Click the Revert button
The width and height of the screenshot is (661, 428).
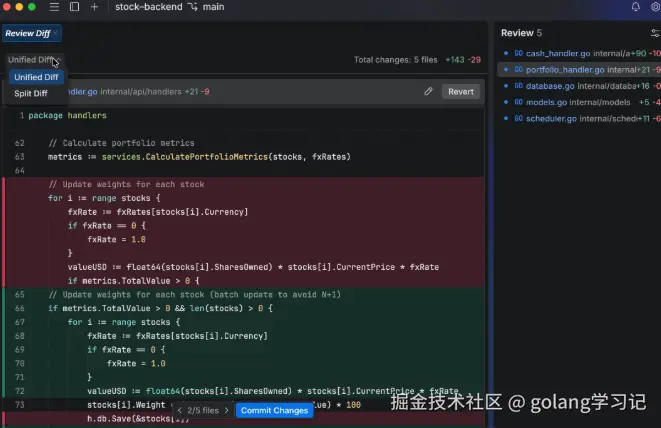[x=461, y=92]
